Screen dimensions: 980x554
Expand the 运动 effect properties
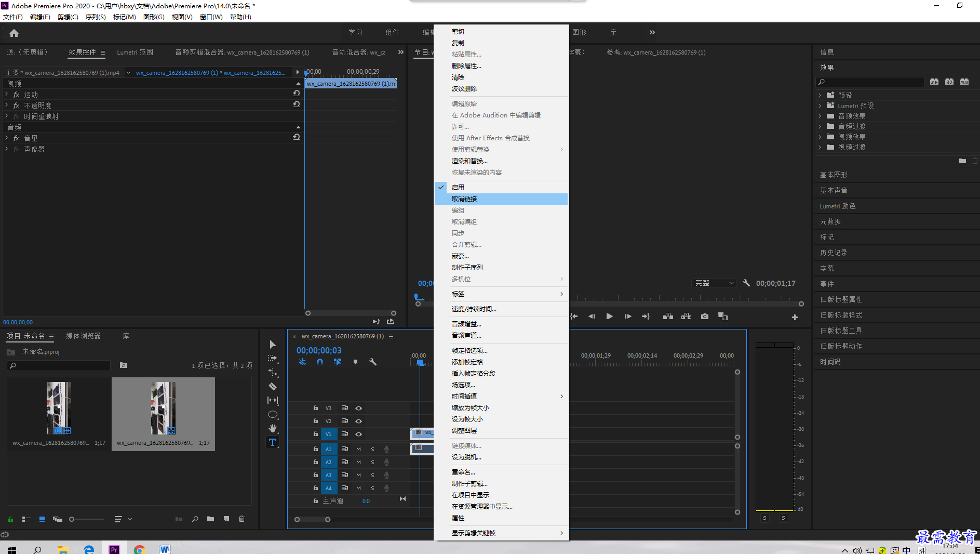7,94
